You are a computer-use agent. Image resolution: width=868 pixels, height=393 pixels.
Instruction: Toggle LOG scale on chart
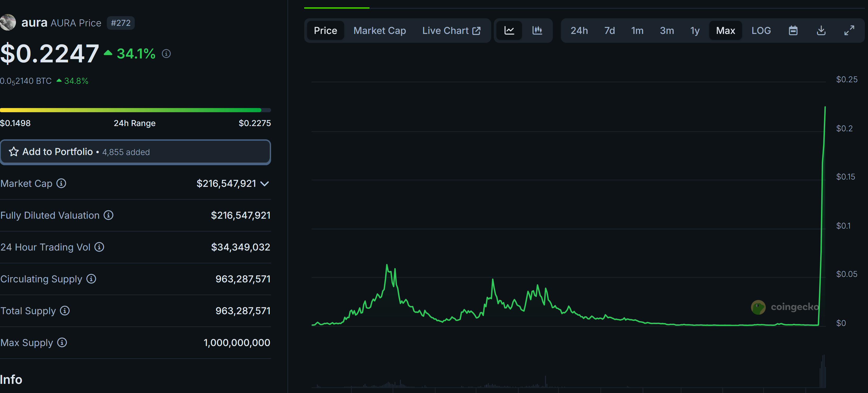[761, 31]
